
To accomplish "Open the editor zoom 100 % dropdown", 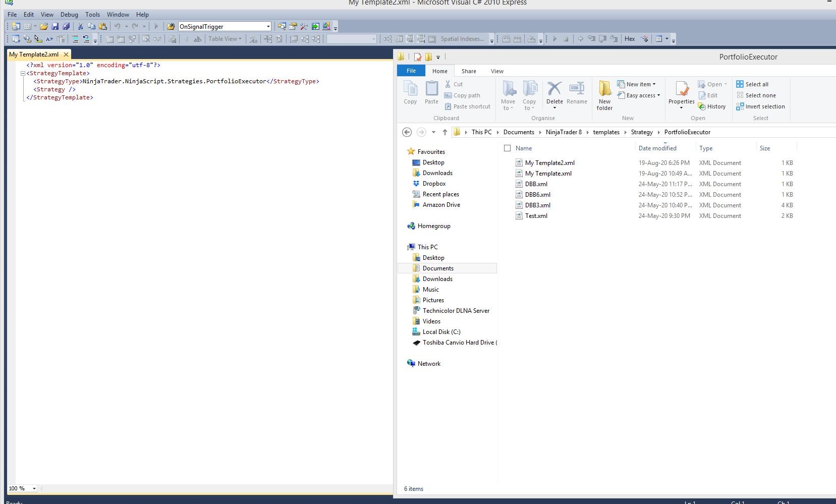I will coord(34,488).
